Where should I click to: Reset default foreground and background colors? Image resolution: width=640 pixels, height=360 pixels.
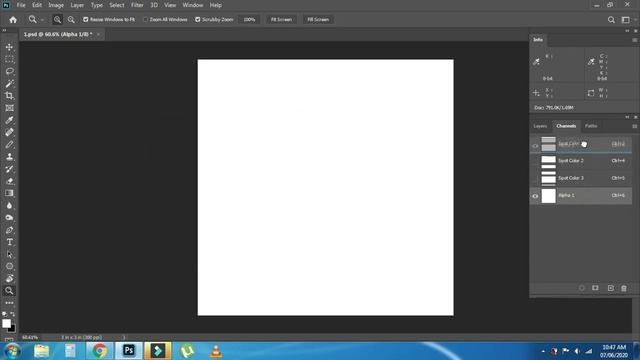(4, 314)
